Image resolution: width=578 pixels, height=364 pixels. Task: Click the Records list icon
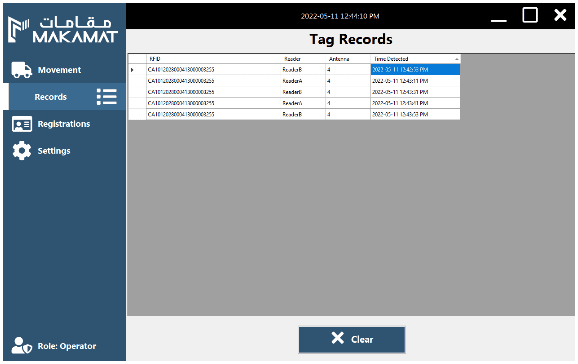click(x=107, y=97)
